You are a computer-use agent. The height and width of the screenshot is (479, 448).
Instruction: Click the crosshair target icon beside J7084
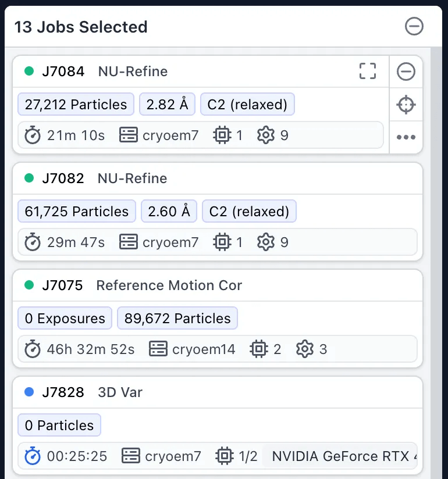(x=406, y=105)
